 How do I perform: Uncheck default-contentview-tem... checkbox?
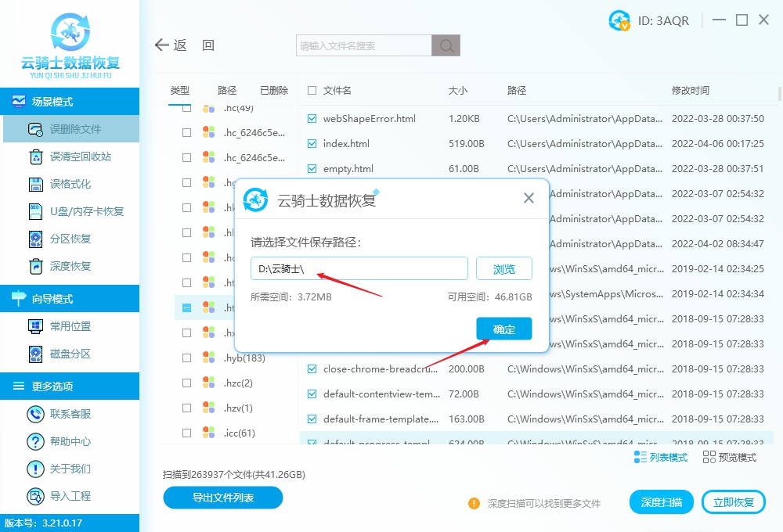coord(312,394)
